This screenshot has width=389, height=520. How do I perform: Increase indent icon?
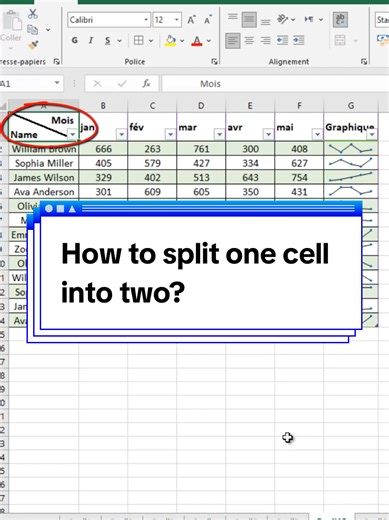pos(299,41)
